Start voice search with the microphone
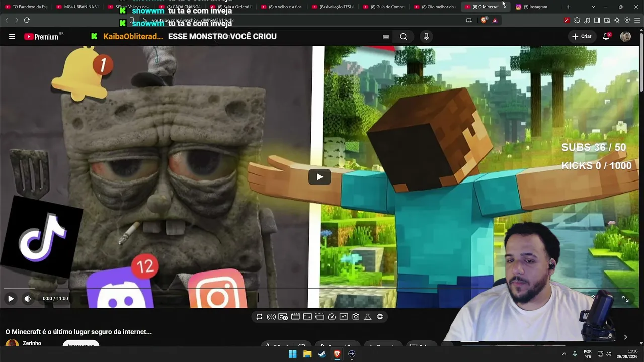Viewport: 644px width, 362px height. pyautogui.click(x=426, y=37)
